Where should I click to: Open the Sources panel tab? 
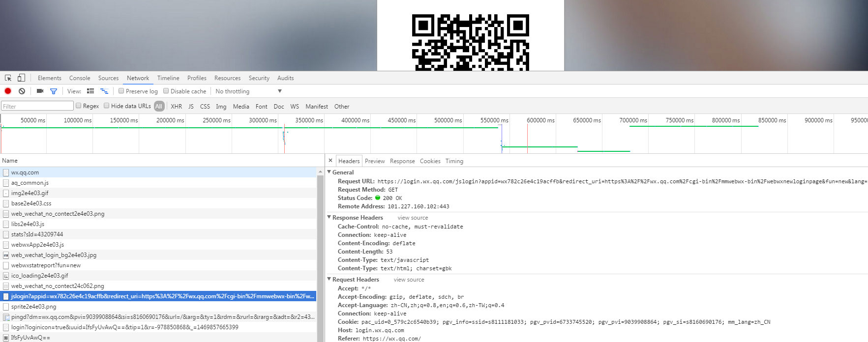click(x=108, y=78)
